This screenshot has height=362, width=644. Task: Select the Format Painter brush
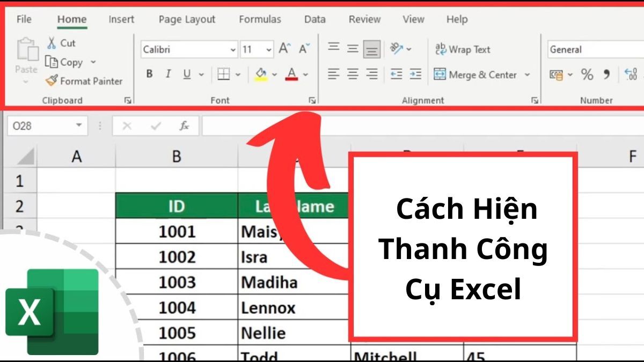(x=52, y=81)
